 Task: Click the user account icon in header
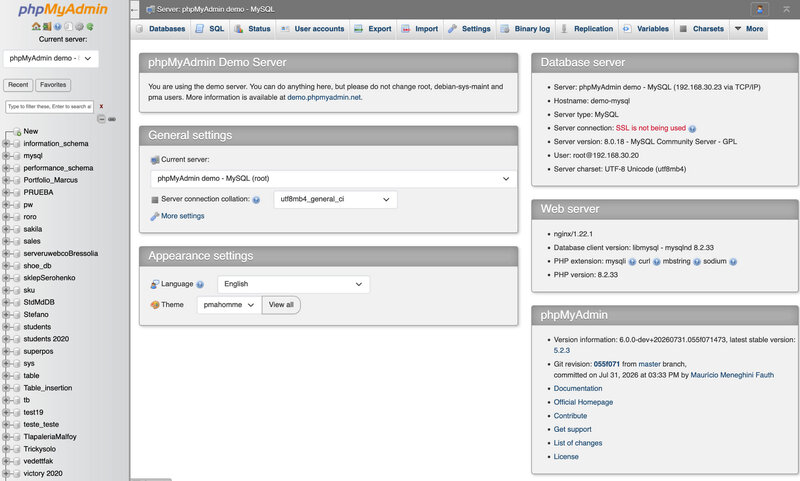pyautogui.click(x=759, y=9)
